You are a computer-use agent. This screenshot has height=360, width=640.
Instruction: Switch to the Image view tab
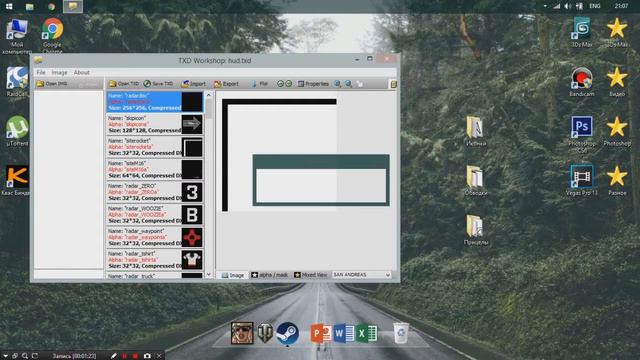(x=233, y=275)
